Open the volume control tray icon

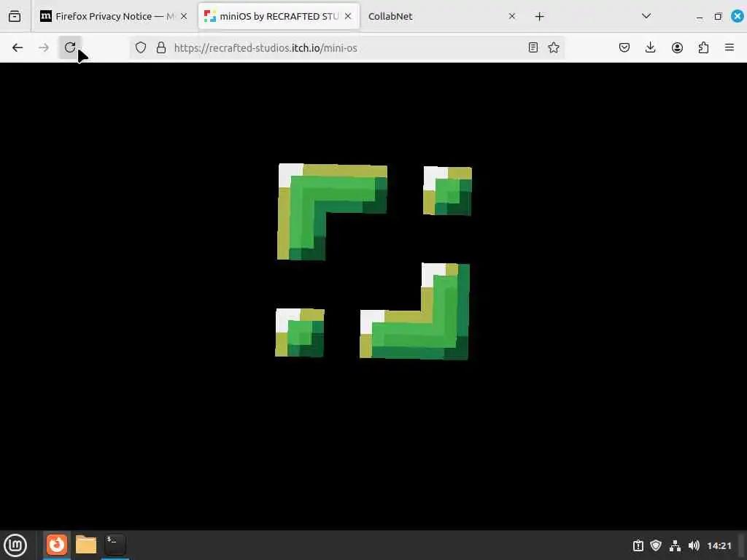(x=694, y=545)
